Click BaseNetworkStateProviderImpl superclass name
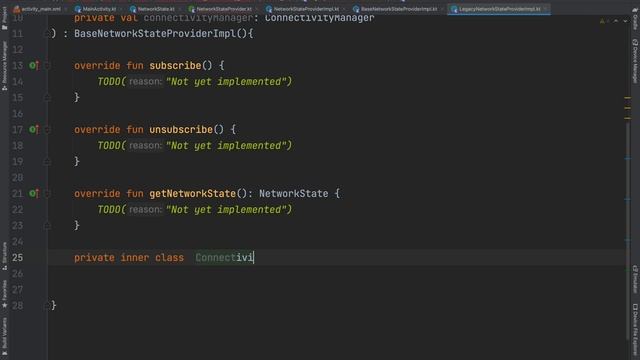This screenshot has width=640, height=360. click(x=155, y=33)
